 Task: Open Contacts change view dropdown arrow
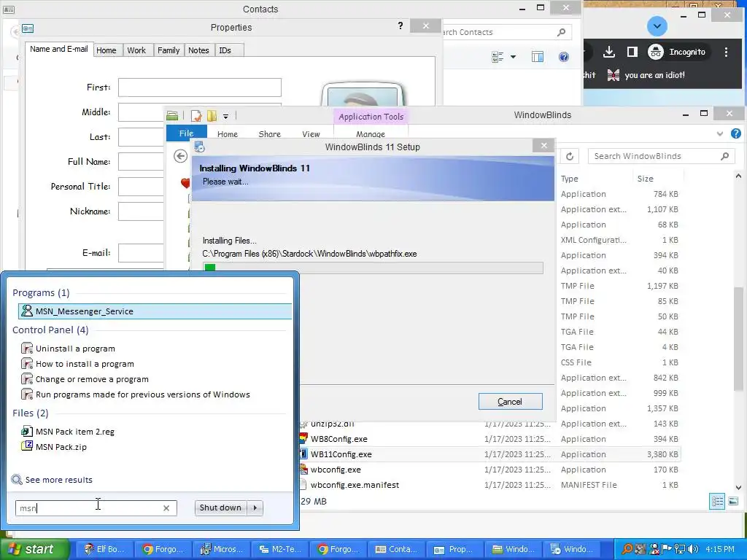(x=513, y=57)
